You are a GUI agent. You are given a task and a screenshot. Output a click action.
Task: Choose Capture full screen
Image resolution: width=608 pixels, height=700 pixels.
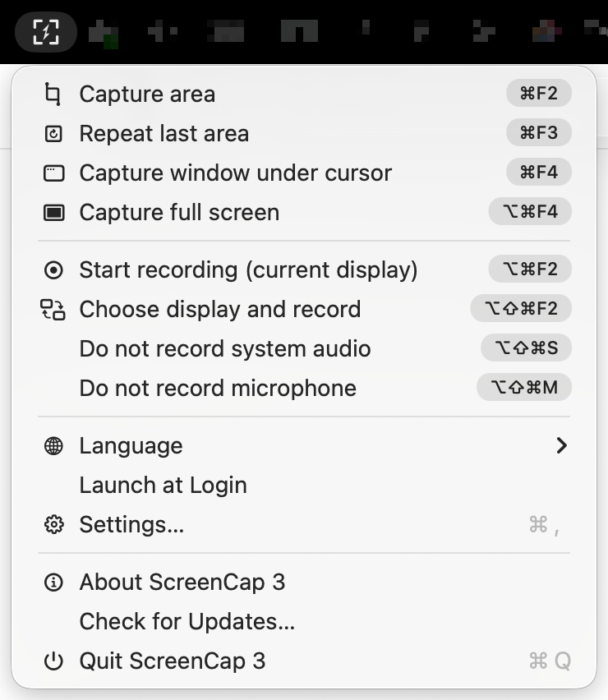[304, 212]
